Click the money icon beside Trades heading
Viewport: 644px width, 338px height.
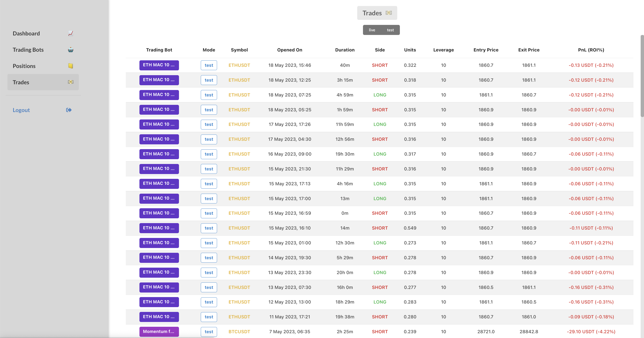pos(389,13)
